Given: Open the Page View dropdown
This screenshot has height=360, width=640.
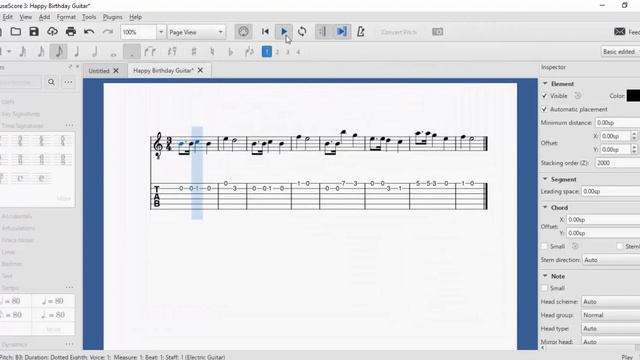Looking at the screenshot, I should coord(196,32).
